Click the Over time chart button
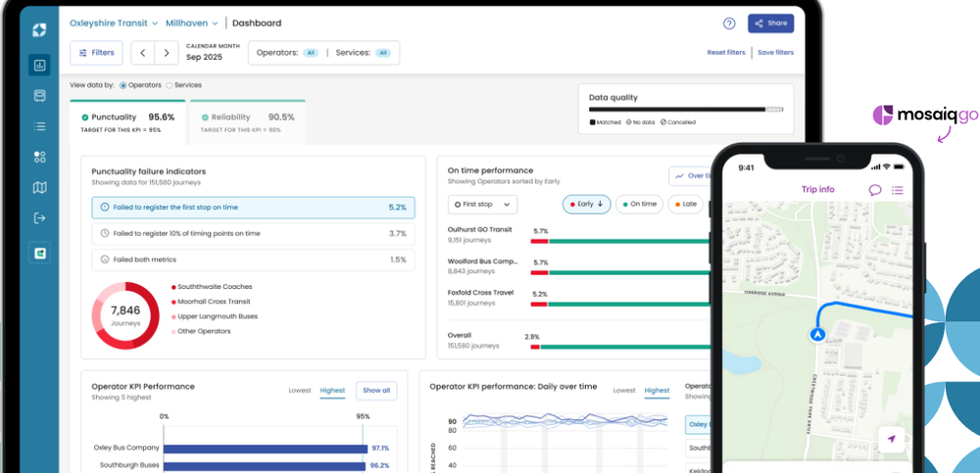The width and height of the screenshot is (980, 473). (691, 176)
